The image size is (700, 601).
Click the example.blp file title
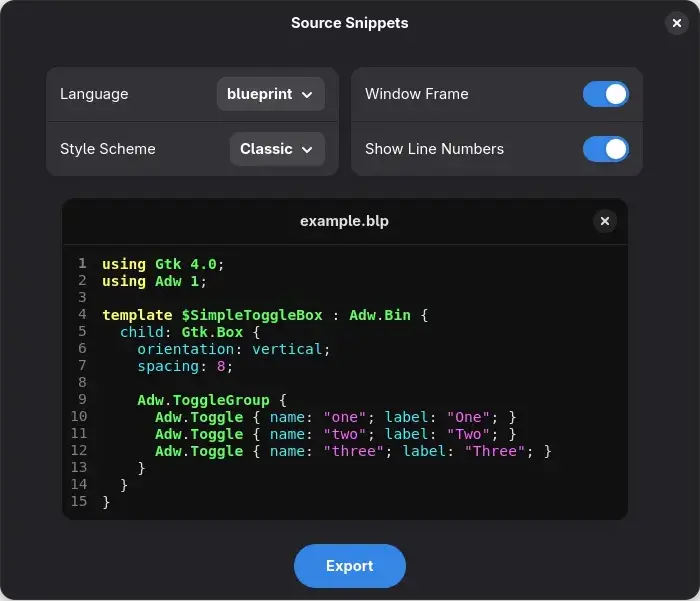(344, 221)
